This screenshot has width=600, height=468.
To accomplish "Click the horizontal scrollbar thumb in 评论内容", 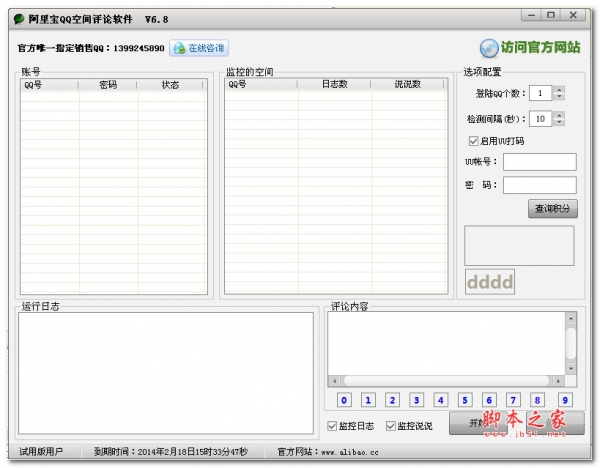I will pyautogui.click(x=446, y=381).
